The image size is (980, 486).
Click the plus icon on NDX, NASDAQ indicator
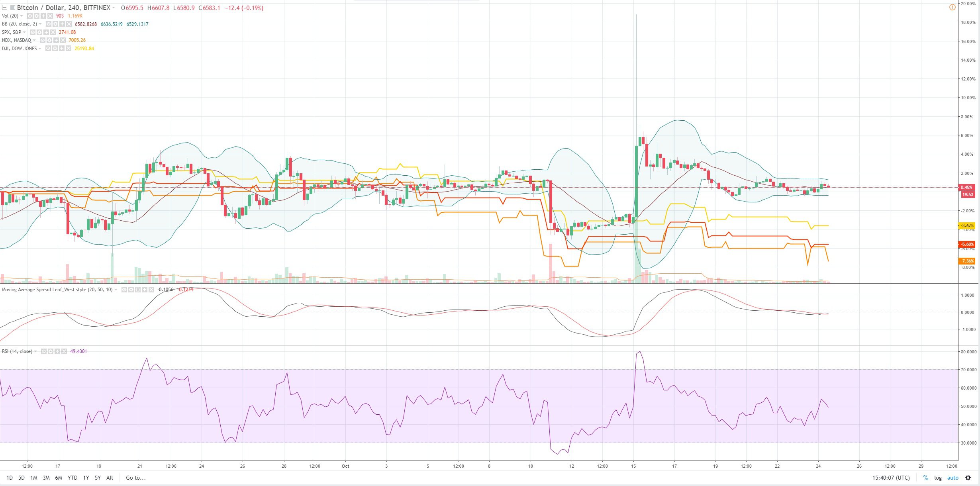pyautogui.click(x=56, y=40)
